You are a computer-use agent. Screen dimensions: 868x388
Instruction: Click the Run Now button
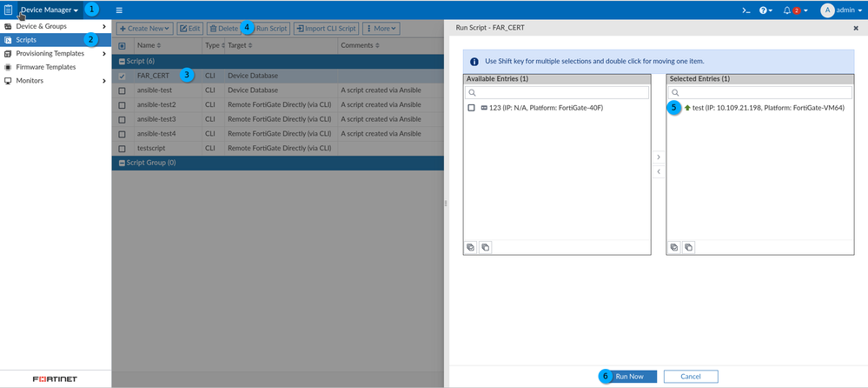pos(629,377)
